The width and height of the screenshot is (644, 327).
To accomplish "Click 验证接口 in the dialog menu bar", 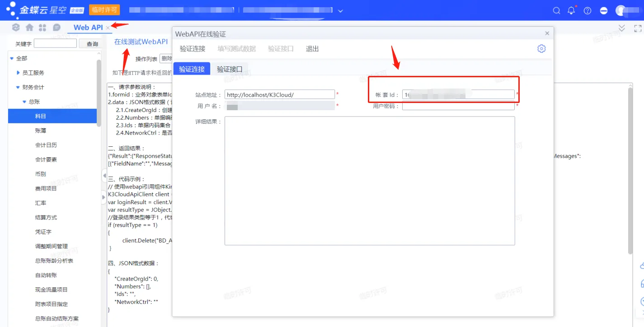I will pyautogui.click(x=281, y=49).
